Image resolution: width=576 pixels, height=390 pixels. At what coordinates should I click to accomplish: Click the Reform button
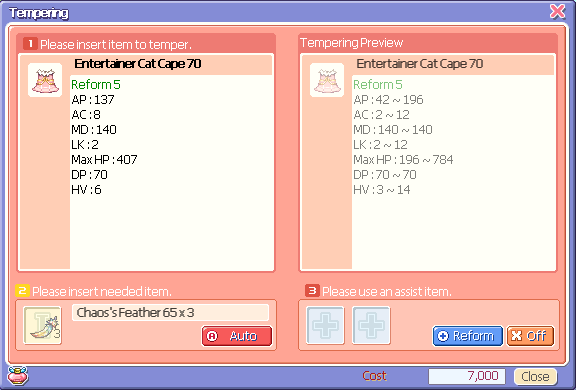point(468,336)
